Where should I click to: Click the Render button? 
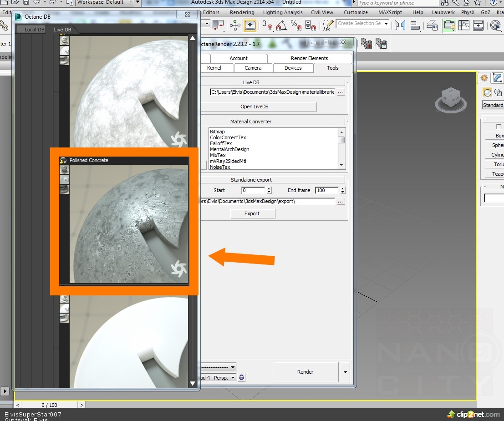coord(305,372)
